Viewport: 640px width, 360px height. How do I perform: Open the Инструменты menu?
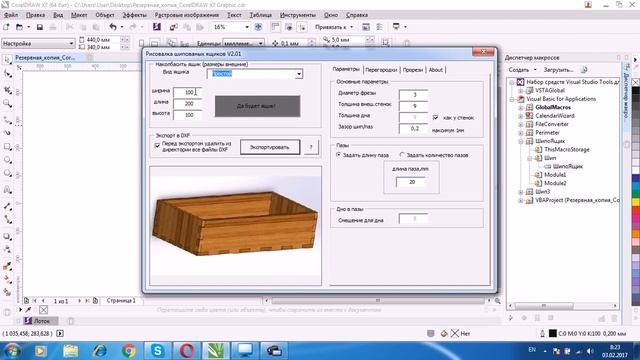tap(298, 15)
